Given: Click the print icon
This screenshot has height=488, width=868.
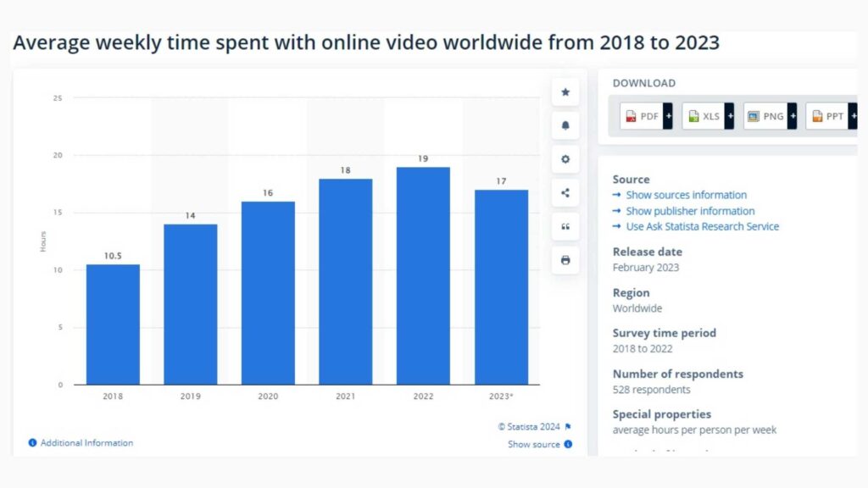Looking at the screenshot, I should point(565,260).
